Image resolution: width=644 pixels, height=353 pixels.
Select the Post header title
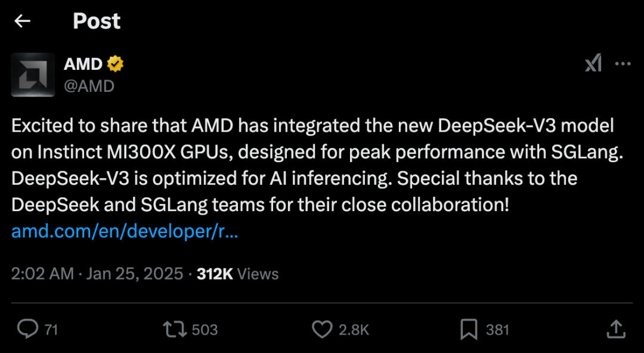click(96, 21)
